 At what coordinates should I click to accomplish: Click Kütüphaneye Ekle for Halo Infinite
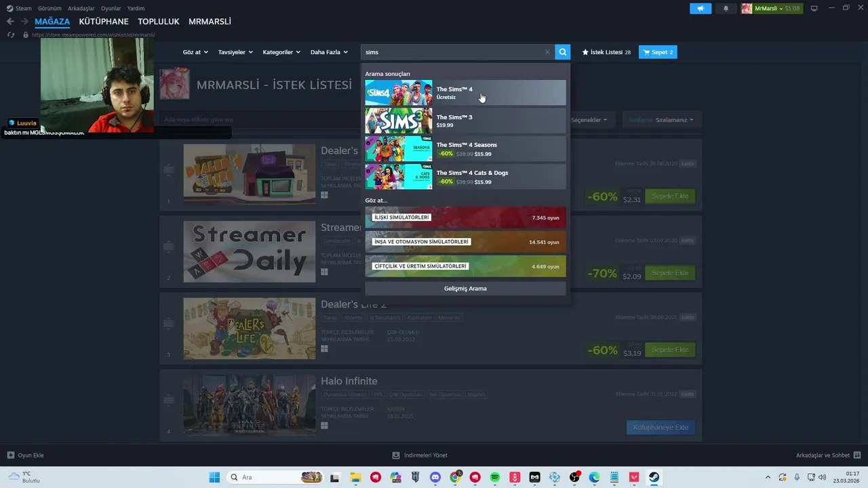coord(660,428)
